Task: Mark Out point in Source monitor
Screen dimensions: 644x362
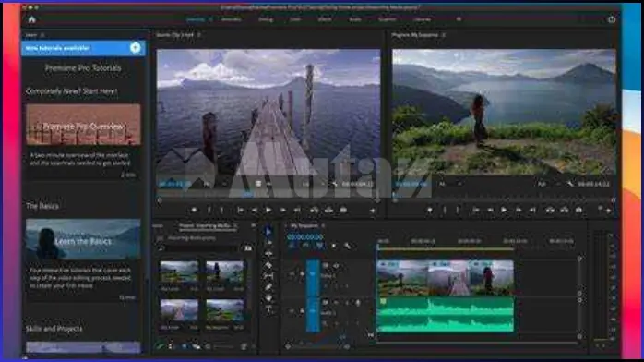Action: [x=222, y=210]
